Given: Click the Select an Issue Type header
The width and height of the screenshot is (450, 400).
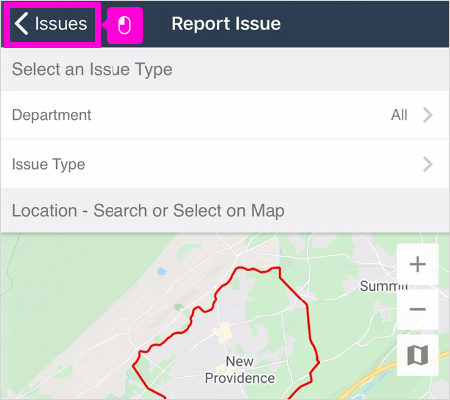Looking at the screenshot, I should coord(92,69).
